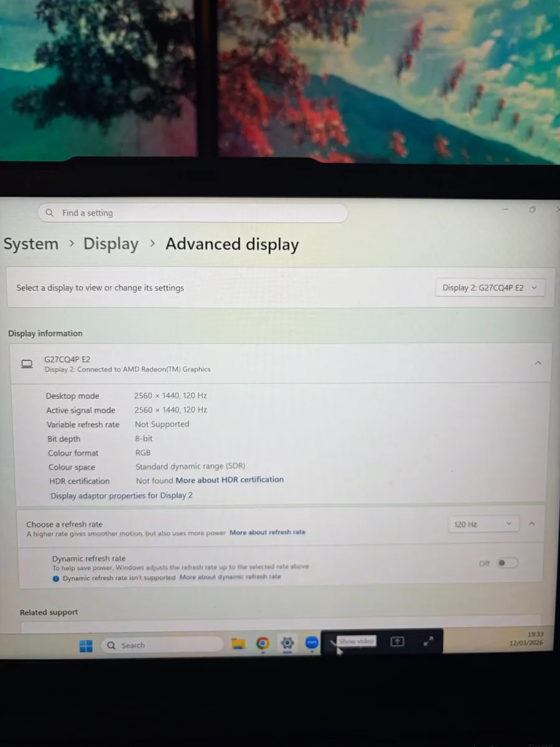Open File Explorer from the taskbar
The height and width of the screenshot is (747, 560).
pos(238,644)
